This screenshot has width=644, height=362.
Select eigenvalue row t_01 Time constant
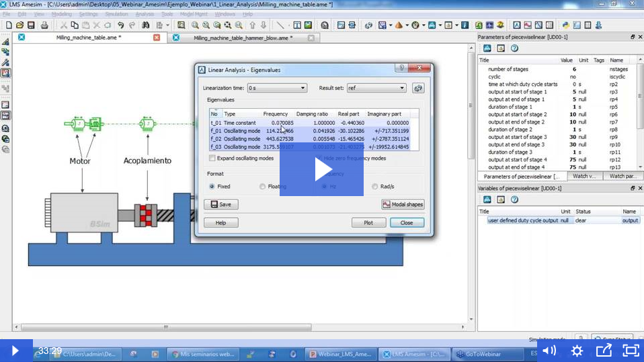pos(310,123)
